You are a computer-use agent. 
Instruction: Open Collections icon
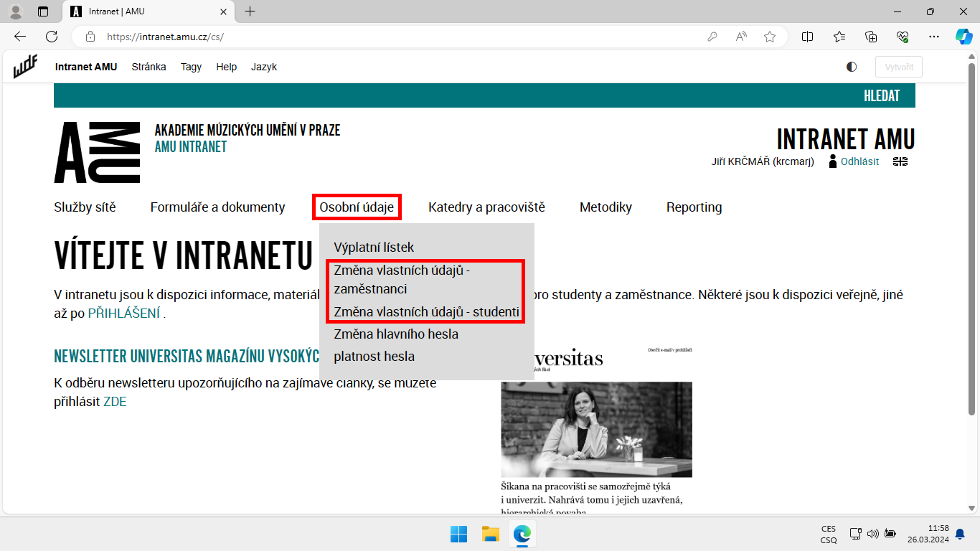tap(872, 37)
